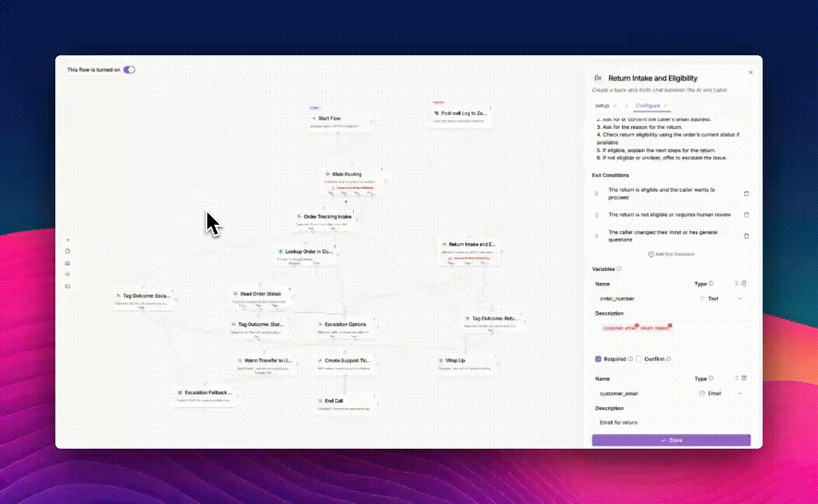Image resolution: width=818 pixels, height=504 pixels.
Task: Click info icon beside customer_email's Type label
Action: pyautogui.click(x=711, y=379)
